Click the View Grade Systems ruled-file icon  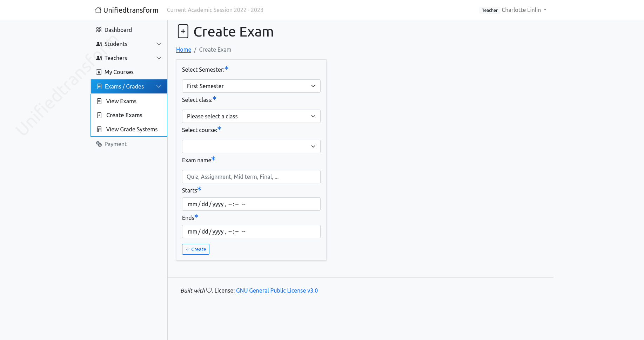pyautogui.click(x=99, y=129)
